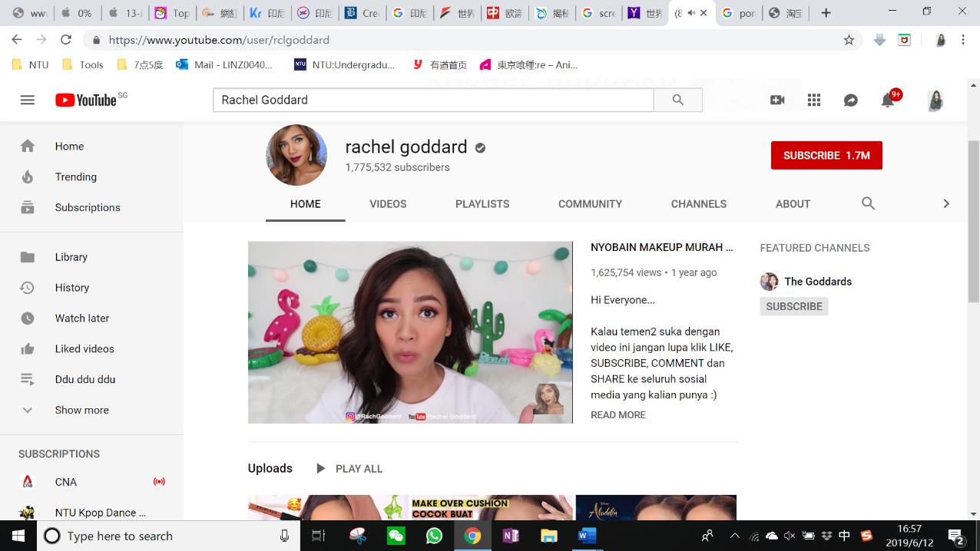Open the YouTube apps grid icon
The width and height of the screenshot is (980, 551).
pos(814,100)
